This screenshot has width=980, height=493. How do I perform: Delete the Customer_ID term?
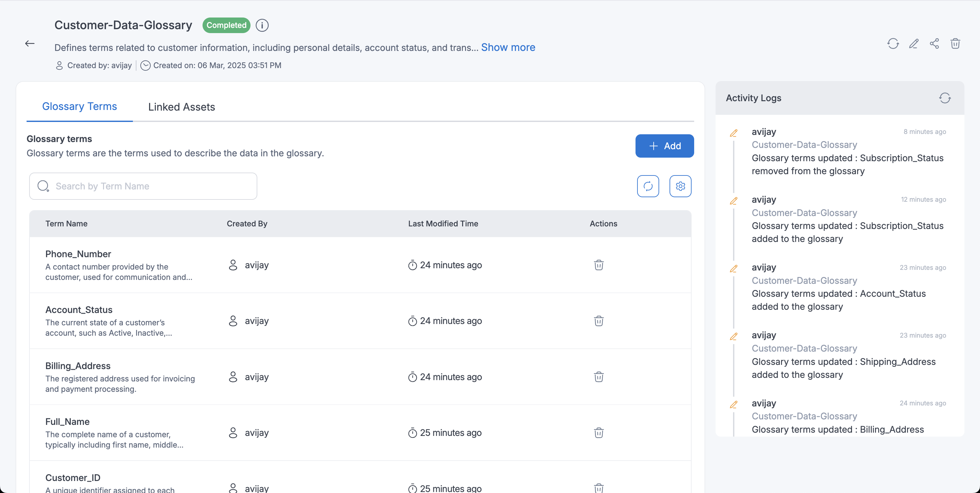pyautogui.click(x=599, y=488)
